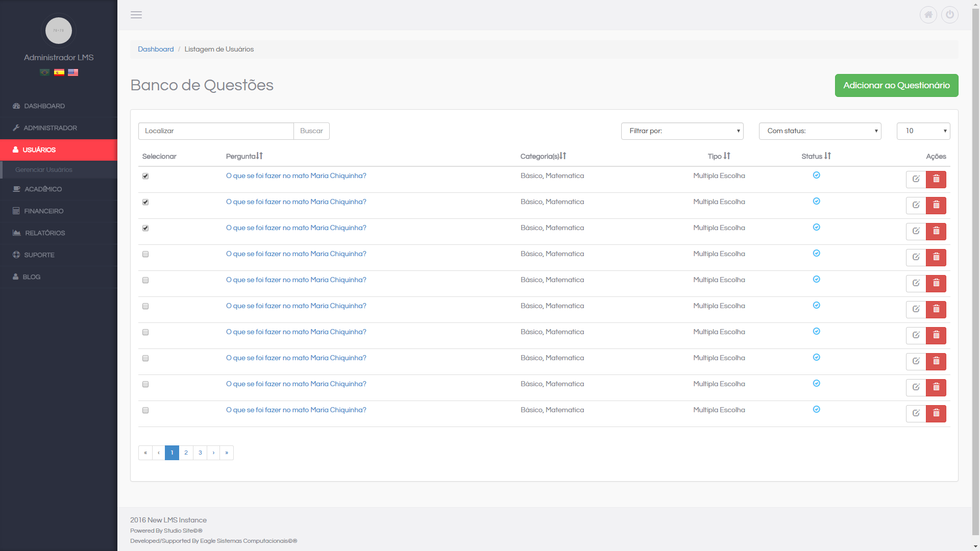This screenshot has width=980, height=551.
Task: Open the Com status dropdown
Action: (x=820, y=131)
